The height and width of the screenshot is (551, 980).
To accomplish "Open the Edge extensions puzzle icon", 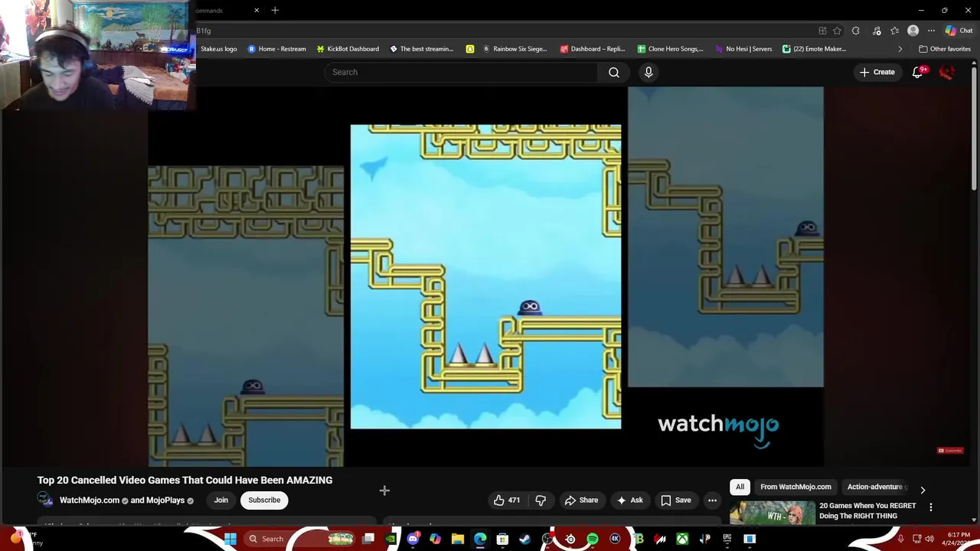I will (856, 31).
